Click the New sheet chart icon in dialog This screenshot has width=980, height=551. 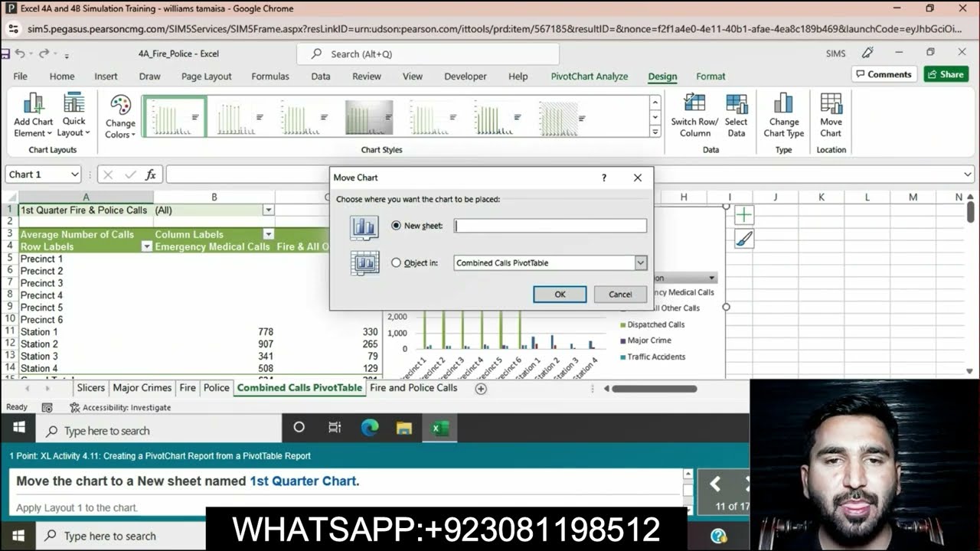pyautogui.click(x=364, y=227)
